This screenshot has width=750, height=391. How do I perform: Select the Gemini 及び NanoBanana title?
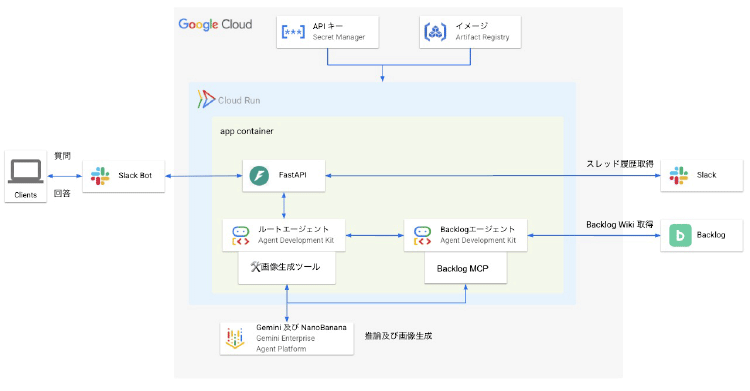(x=301, y=327)
